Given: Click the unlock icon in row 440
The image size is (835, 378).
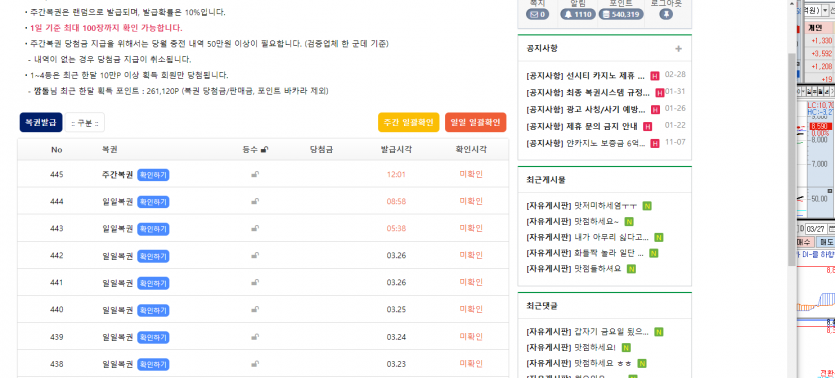Looking at the screenshot, I should click(255, 310).
